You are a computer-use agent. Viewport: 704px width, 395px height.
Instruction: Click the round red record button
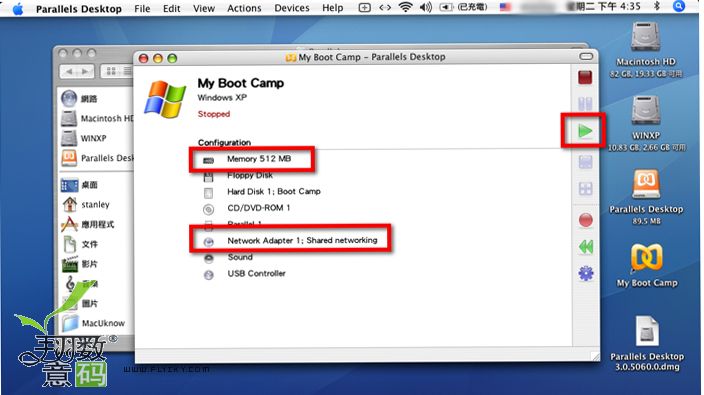(585, 220)
